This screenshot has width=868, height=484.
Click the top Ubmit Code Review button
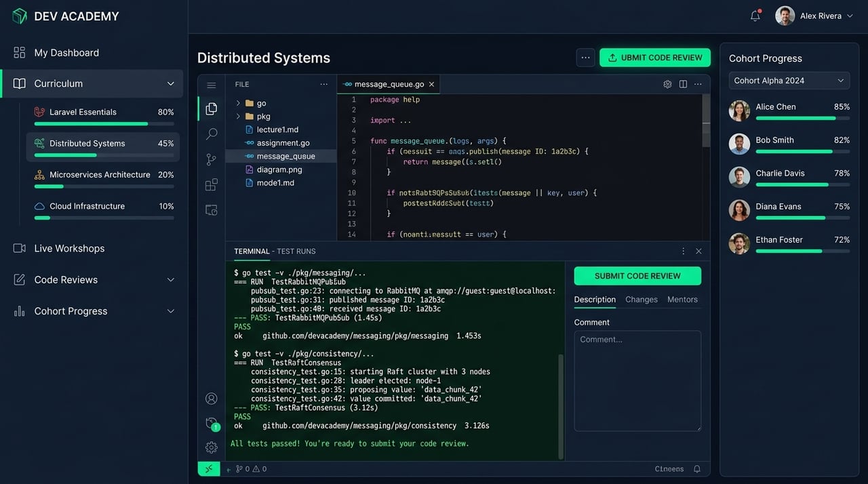pyautogui.click(x=655, y=58)
